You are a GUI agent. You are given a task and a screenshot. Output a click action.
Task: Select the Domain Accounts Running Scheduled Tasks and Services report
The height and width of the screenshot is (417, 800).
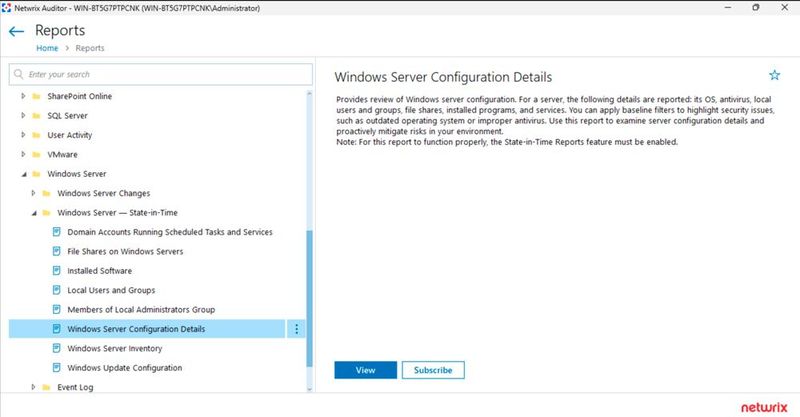[x=170, y=232]
